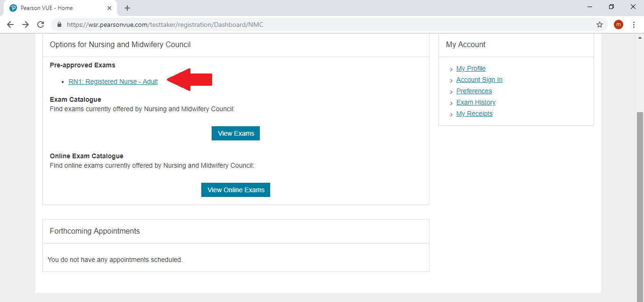644x302 pixels.
Task: Expand the chevron next to My Profile
Action: 451,69
